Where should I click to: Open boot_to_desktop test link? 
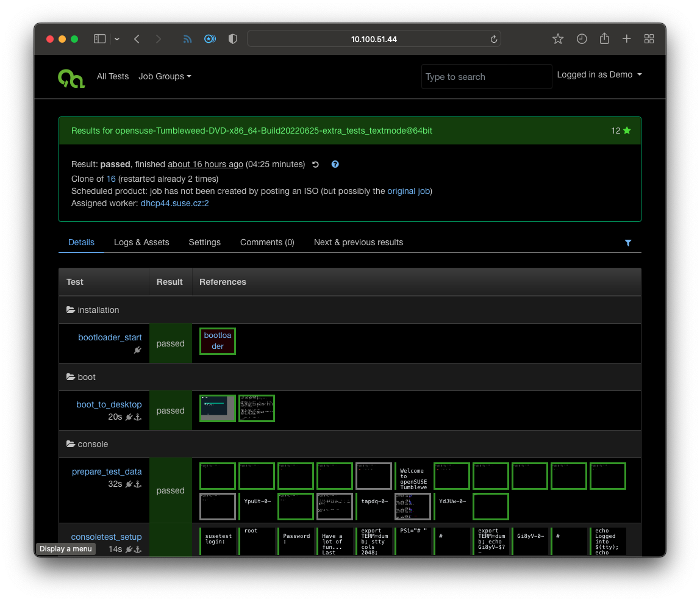pyautogui.click(x=109, y=404)
